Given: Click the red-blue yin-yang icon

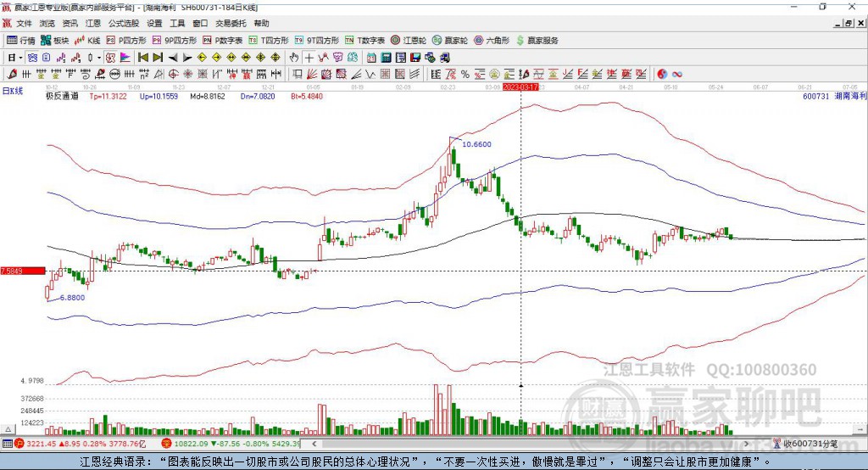Looking at the screenshot, I should click(662, 74).
